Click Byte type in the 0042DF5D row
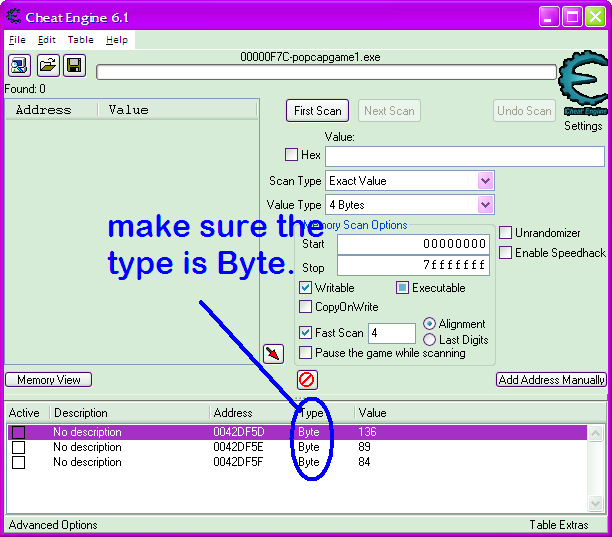The image size is (612, 537). (x=309, y=432)
